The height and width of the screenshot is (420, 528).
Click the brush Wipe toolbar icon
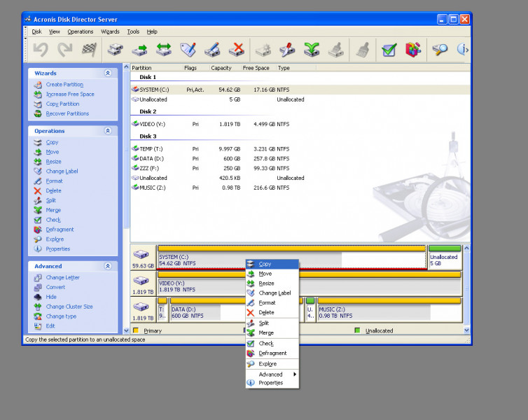click(362, 49)
